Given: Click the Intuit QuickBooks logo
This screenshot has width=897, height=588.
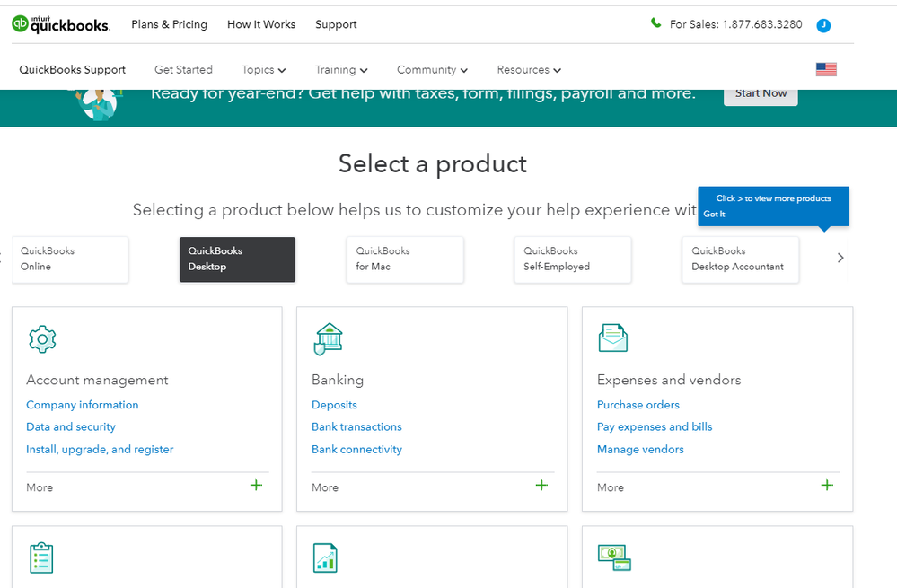Looking at the screenshot, I should coord(61,24).
